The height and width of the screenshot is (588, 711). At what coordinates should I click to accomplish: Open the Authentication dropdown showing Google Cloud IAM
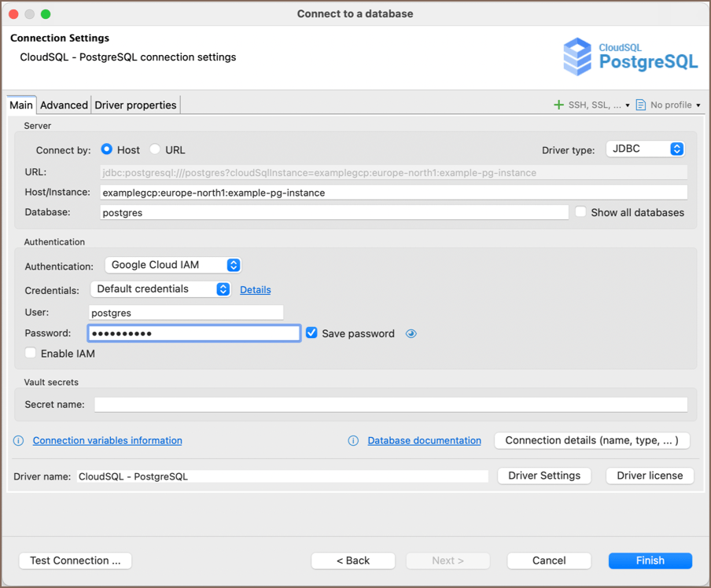tap(234, 265)
